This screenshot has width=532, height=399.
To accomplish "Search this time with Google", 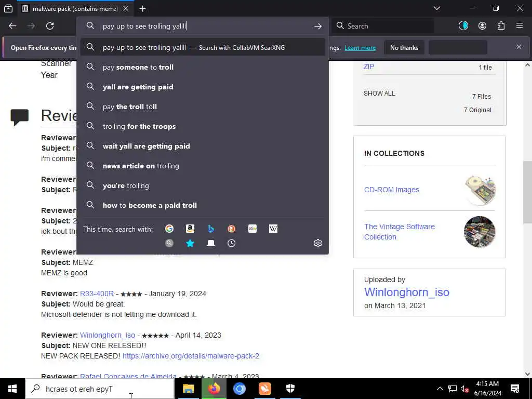I will (169, 229).
